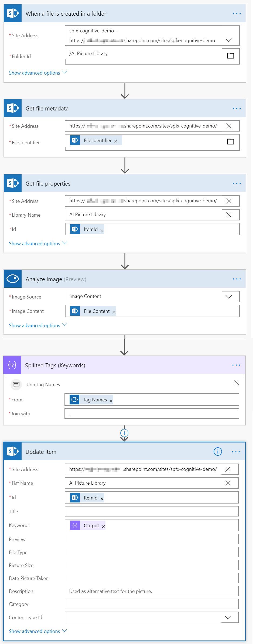Open the Site Address dropdown in the trigger step
This screenshot has width=253, height=644.
[x=229, y=40]
